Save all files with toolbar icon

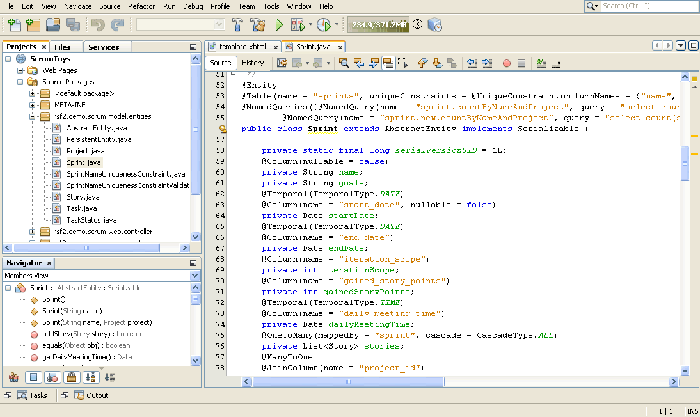tap(73, 25)
